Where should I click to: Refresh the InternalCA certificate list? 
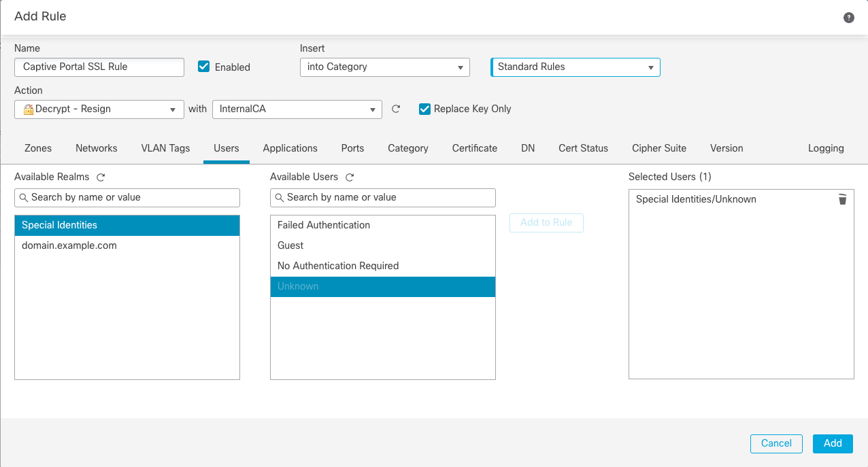[x=396, y=109]
